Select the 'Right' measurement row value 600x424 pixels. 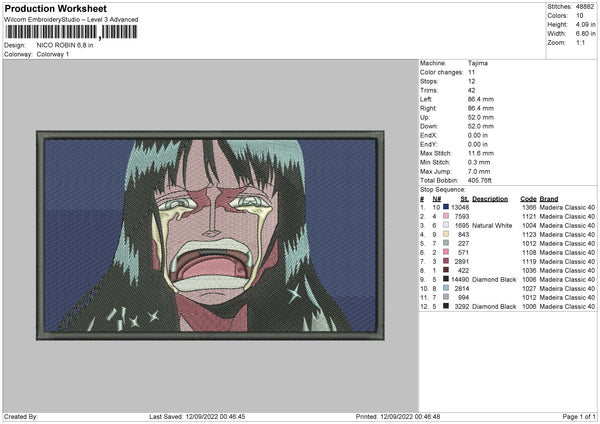(x=481, y=108)
